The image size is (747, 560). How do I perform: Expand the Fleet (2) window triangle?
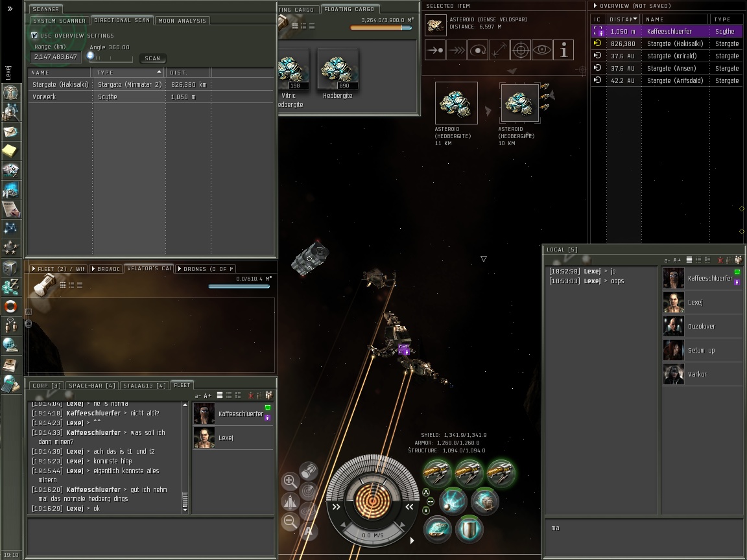(34, 269)
